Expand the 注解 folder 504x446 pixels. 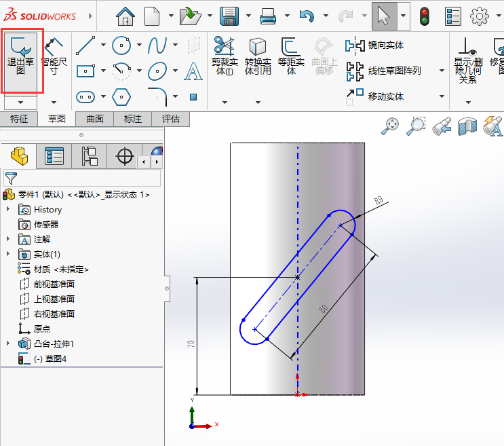(x=8, y=238)
